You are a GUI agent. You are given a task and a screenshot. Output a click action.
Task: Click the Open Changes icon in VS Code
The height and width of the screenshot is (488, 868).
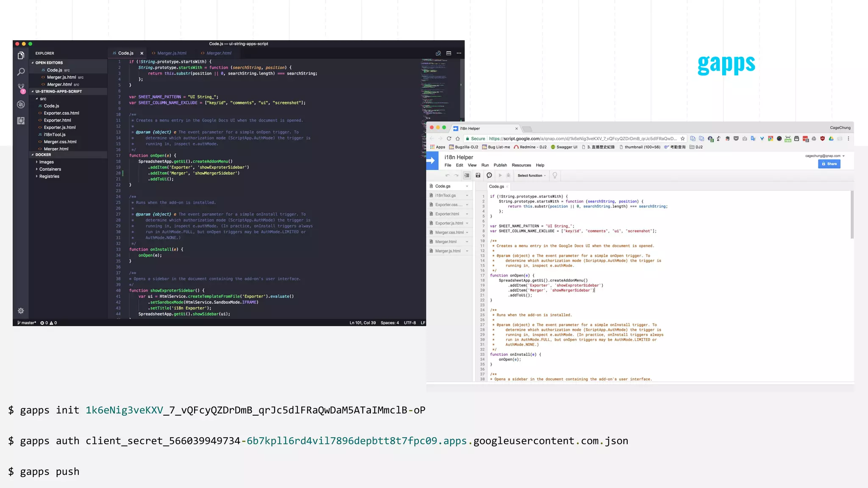pyautogui.click(x=438, y=53)
